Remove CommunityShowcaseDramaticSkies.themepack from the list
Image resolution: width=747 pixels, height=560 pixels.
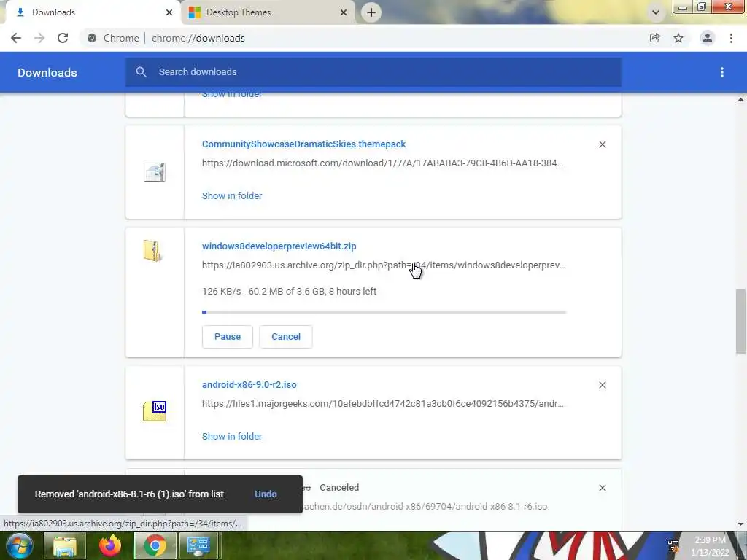(603, 144)
